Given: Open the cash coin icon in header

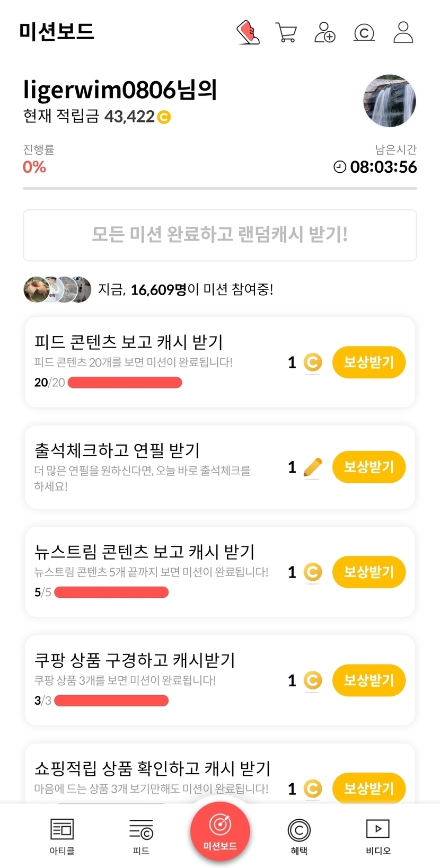Looking at the screenshot, I should (364, 33).
